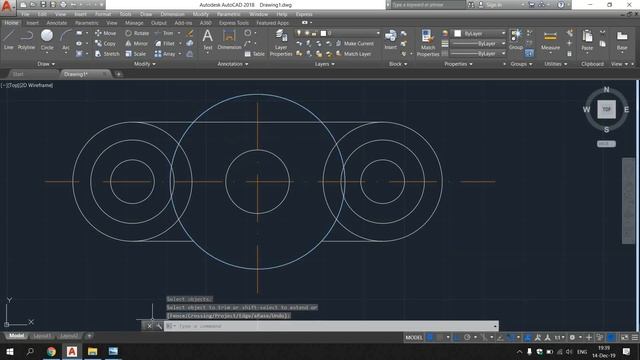
Task: Toggle object snap in status bar
Action: (510, 338)
